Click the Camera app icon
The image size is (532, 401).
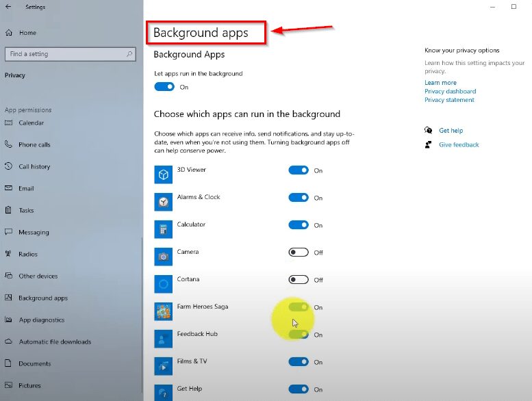coord(163,257)
